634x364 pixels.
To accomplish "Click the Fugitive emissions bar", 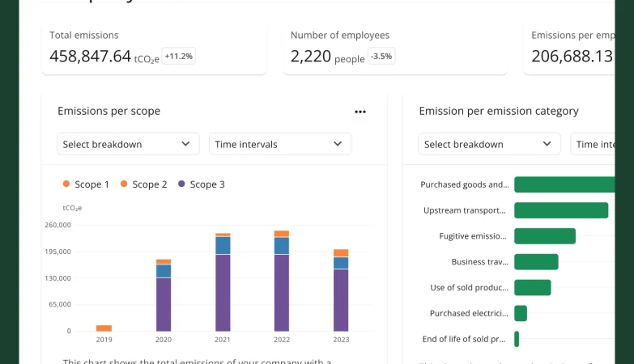I will (x=544, y=236).
